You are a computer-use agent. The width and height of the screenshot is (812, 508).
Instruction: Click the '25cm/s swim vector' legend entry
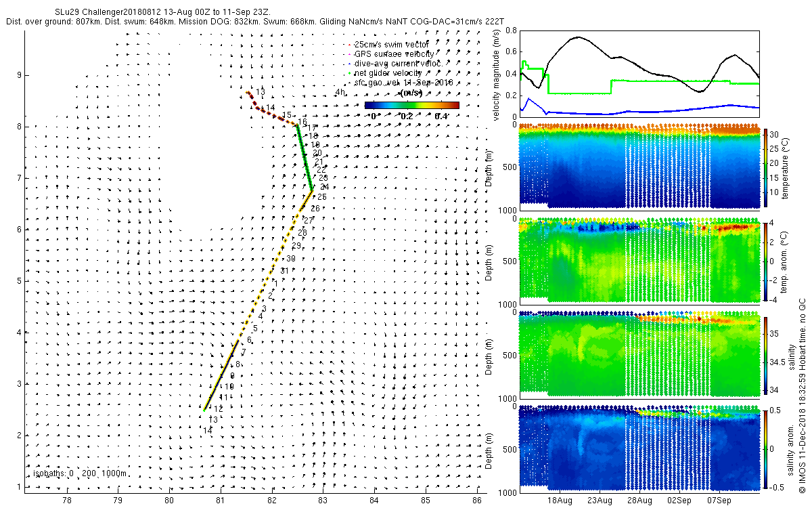(x=390, y=44)
